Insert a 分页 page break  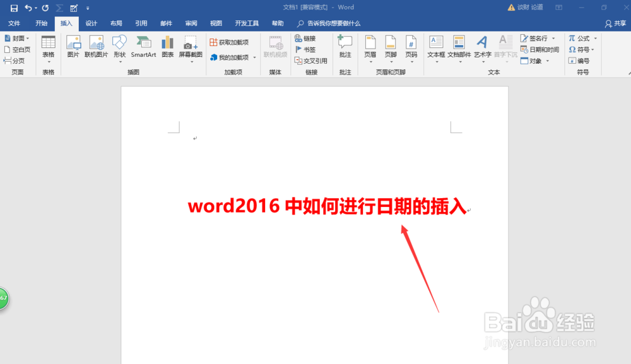tap(15, 61)
